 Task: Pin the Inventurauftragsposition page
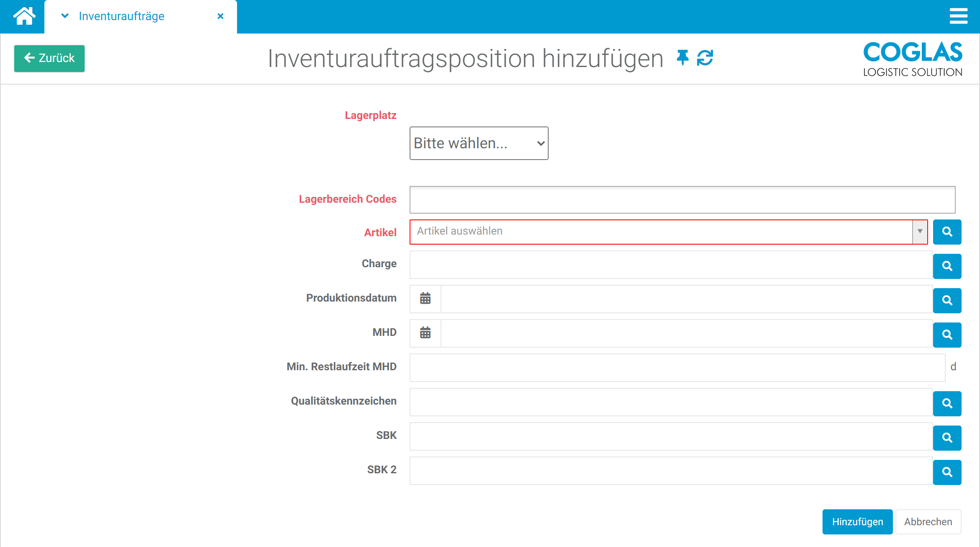(x=682, y=58)
